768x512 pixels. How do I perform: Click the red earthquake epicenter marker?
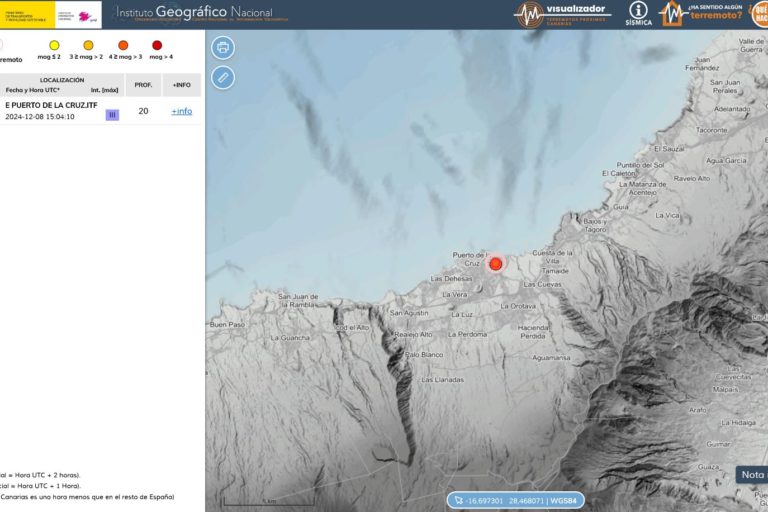496,264
